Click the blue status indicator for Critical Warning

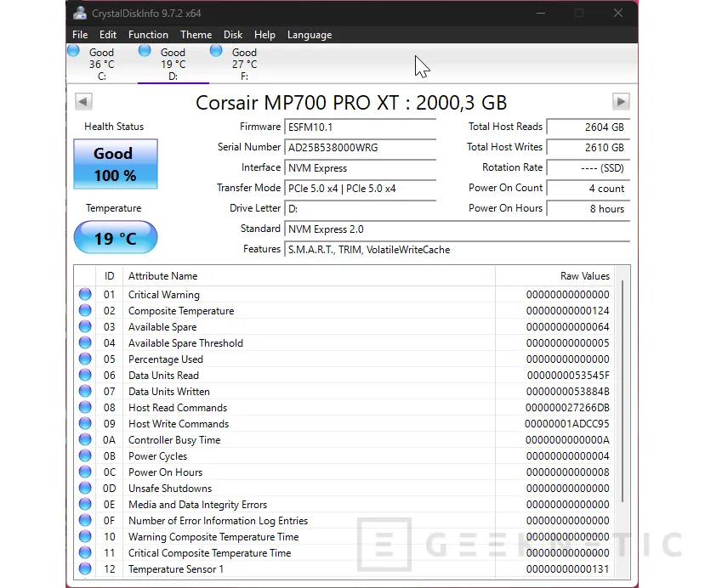coord(84,294)
